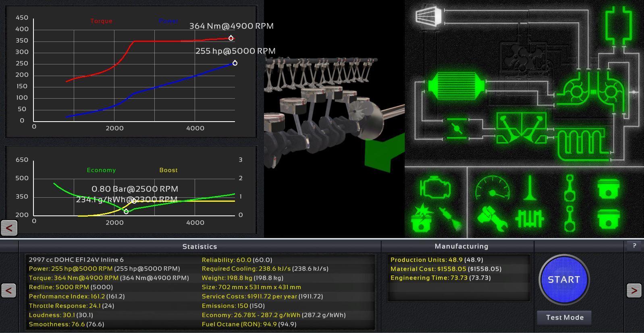Open help with the question mark button
Screen dimensions: 644x333
tap(634, 246)
